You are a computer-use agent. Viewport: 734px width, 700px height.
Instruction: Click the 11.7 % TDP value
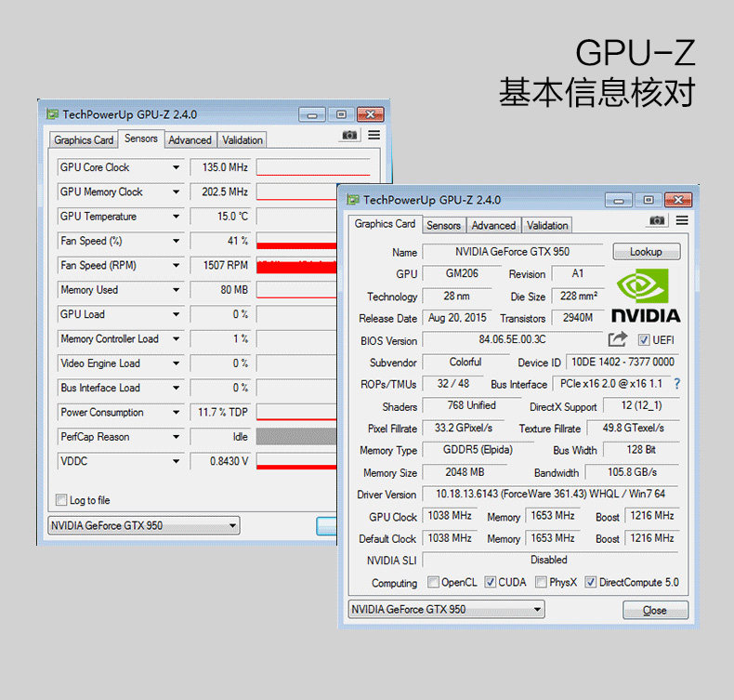pos(220,412)
